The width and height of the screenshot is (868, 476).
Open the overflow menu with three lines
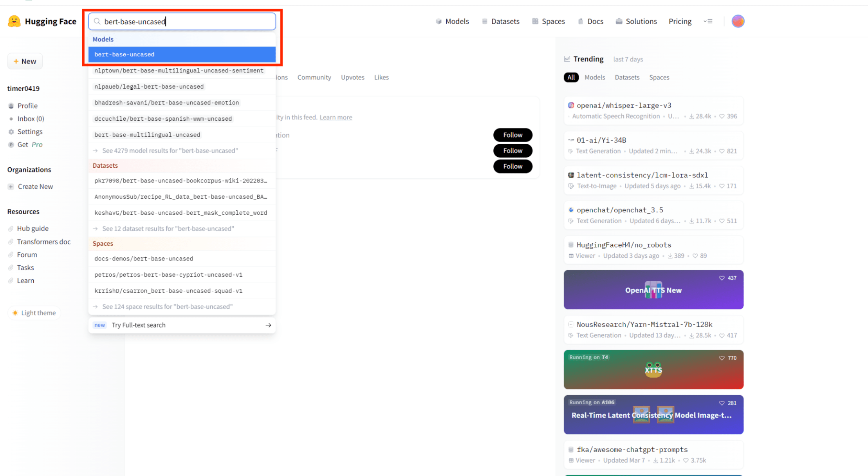tap(709, 22)
